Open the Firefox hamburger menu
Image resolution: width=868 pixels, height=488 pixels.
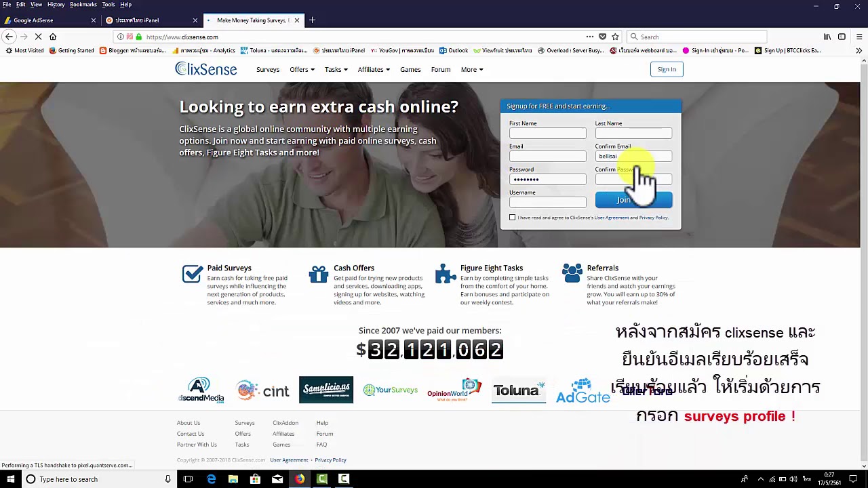pyautogui.click(x=859, y=37)
